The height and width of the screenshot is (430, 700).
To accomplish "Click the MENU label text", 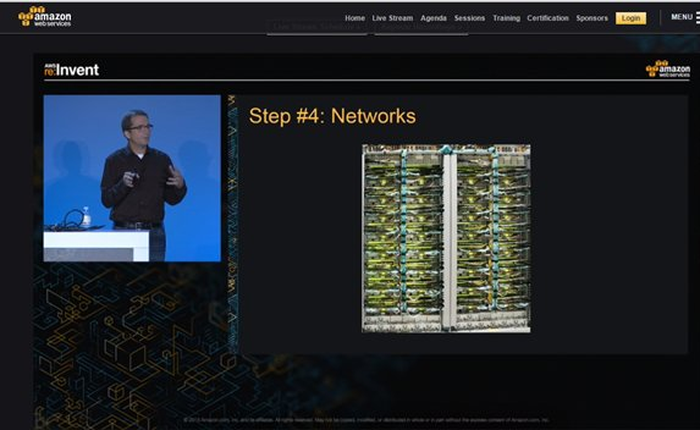I will tap(681, 17).
